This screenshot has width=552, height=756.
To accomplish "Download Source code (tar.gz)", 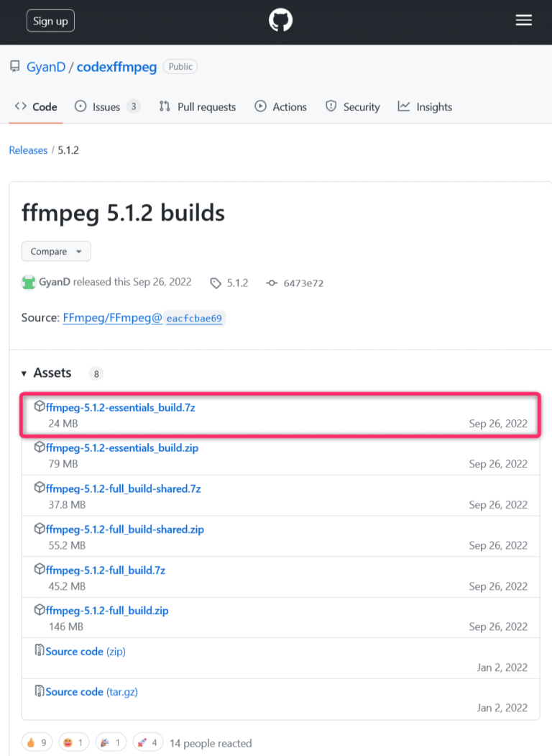I will (x=91, y=692).
